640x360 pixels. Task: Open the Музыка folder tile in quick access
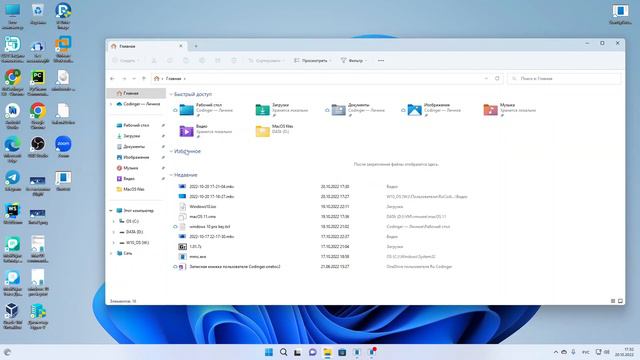click(x=509, y=110)
